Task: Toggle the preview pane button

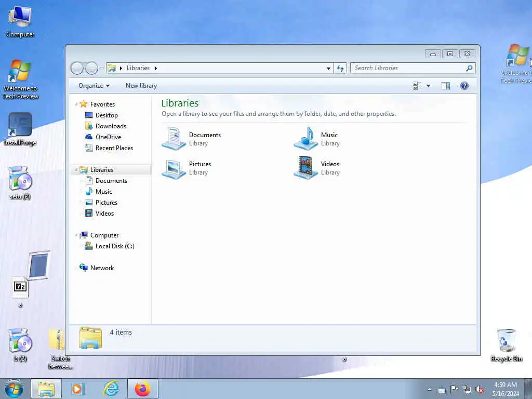Action: pyautogui.click(x=445, y=86)
